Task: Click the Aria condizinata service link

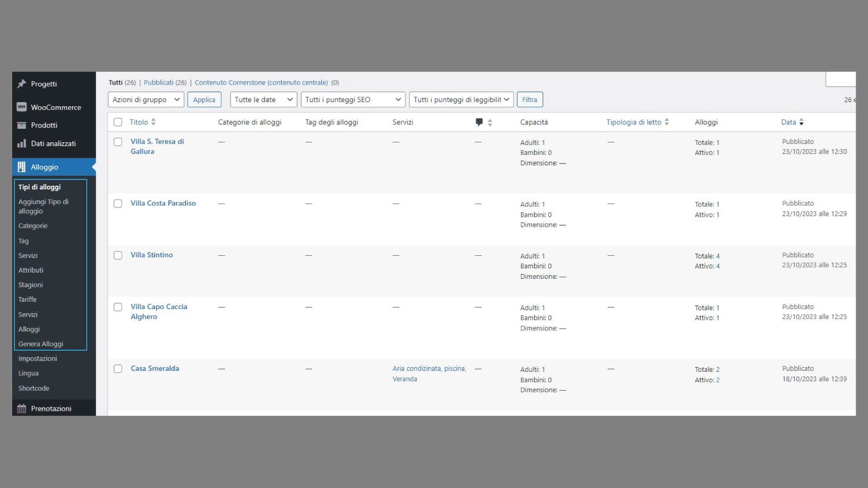Action: [417, 369]
